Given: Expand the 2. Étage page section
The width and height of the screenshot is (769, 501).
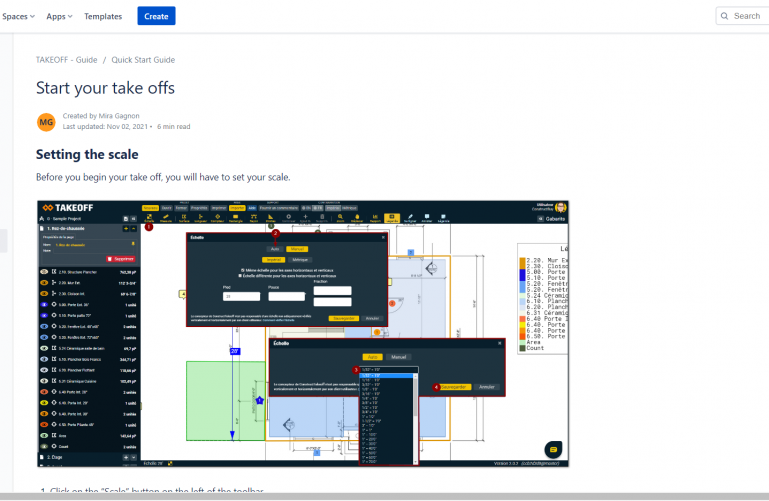Looking at the screenshot, I should pos(133,457).
